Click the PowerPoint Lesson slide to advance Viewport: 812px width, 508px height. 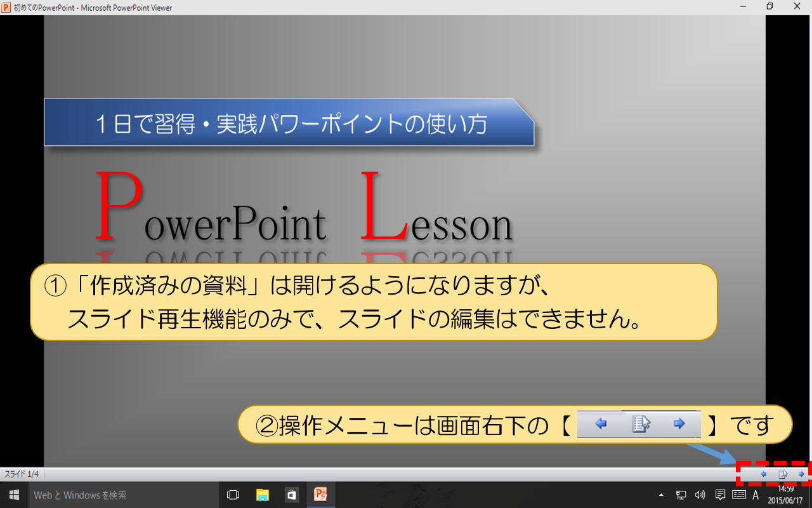405,241
